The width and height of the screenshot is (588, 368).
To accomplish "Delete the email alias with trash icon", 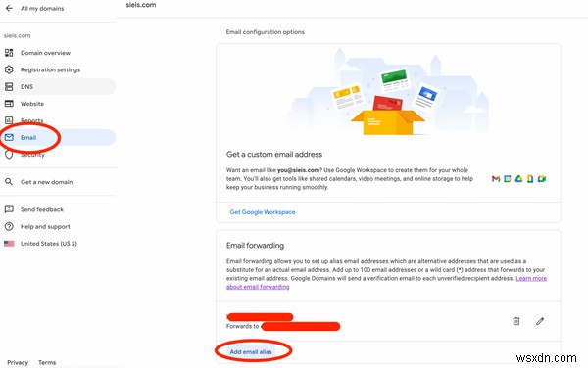I will (516, 321).
